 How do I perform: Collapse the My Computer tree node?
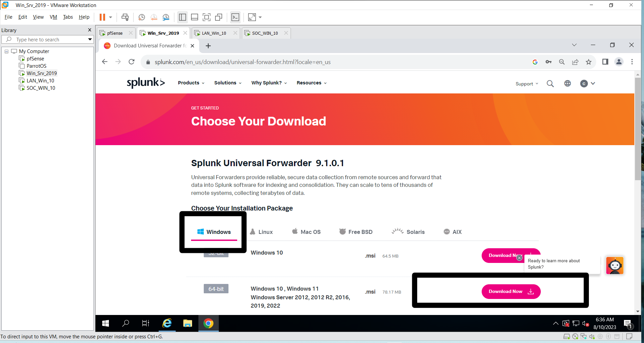coord(6,51)
